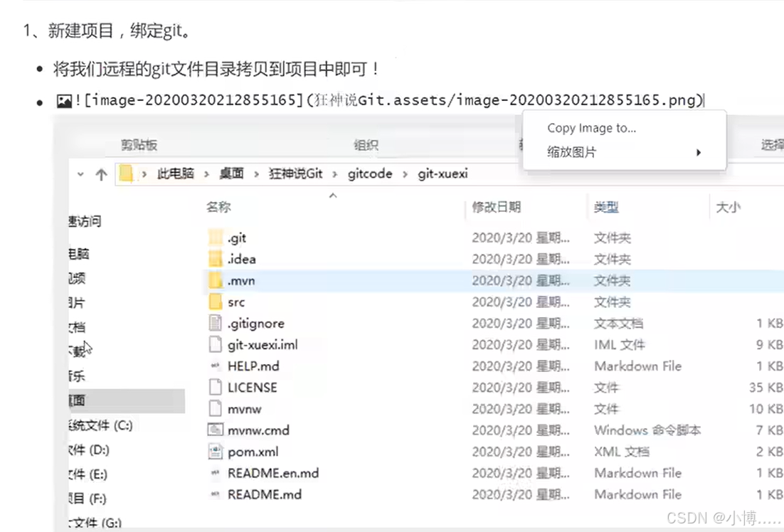
Task: Click git-xuexi.iml file name
Action: click(263, 345)
